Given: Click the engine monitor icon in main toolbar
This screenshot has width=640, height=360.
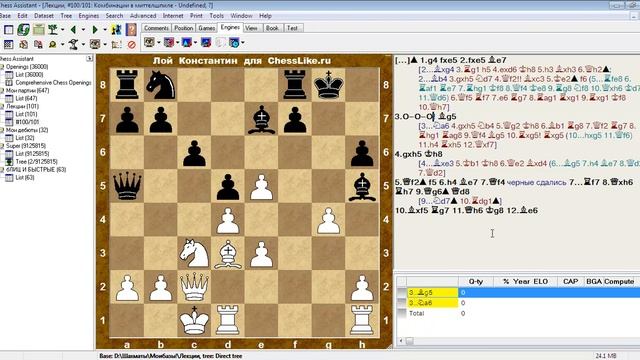Looking at the screenshot, I should click(95, 44).
